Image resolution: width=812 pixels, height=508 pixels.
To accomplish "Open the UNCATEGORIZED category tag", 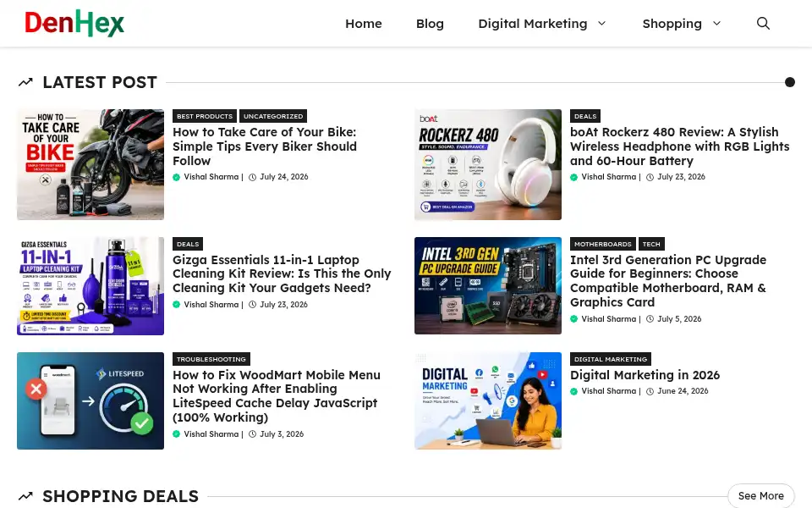I will click(x=273, y=116).
